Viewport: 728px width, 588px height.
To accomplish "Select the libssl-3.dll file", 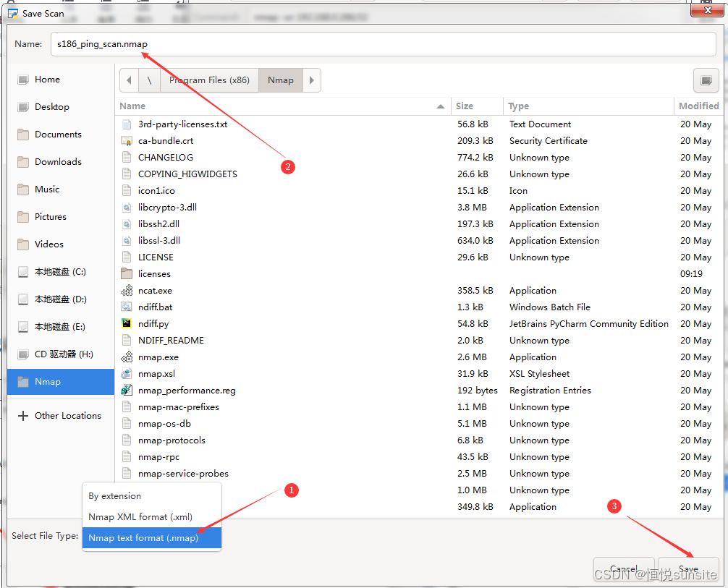I will [159, 241].
